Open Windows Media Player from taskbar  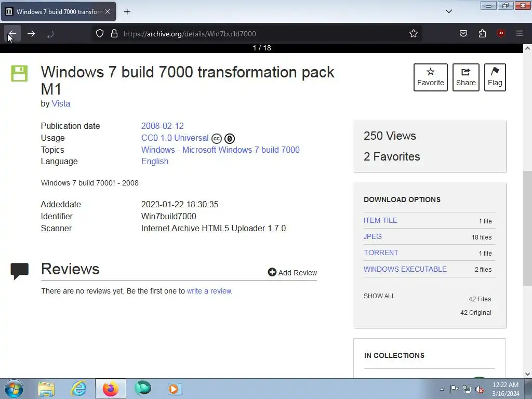click(x=175, y=389)
